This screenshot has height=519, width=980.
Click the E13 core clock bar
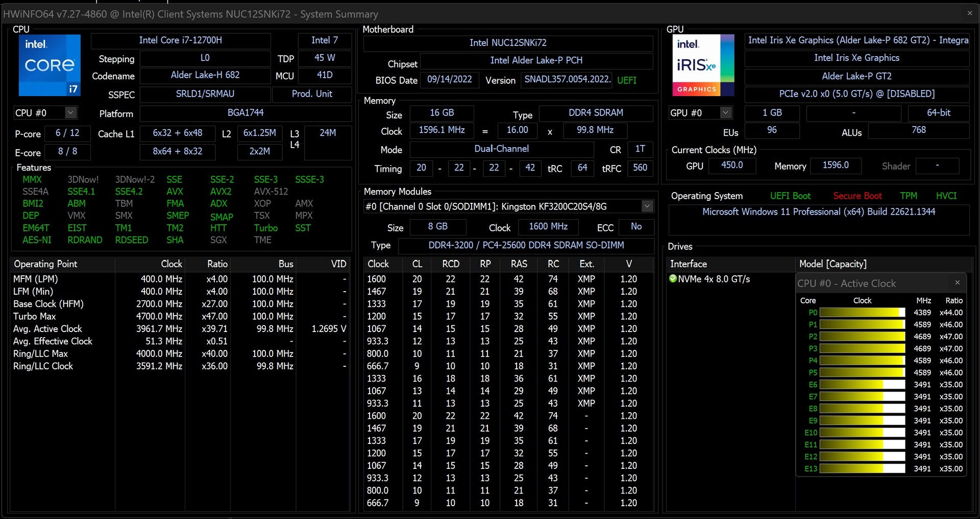click(862, 468)
